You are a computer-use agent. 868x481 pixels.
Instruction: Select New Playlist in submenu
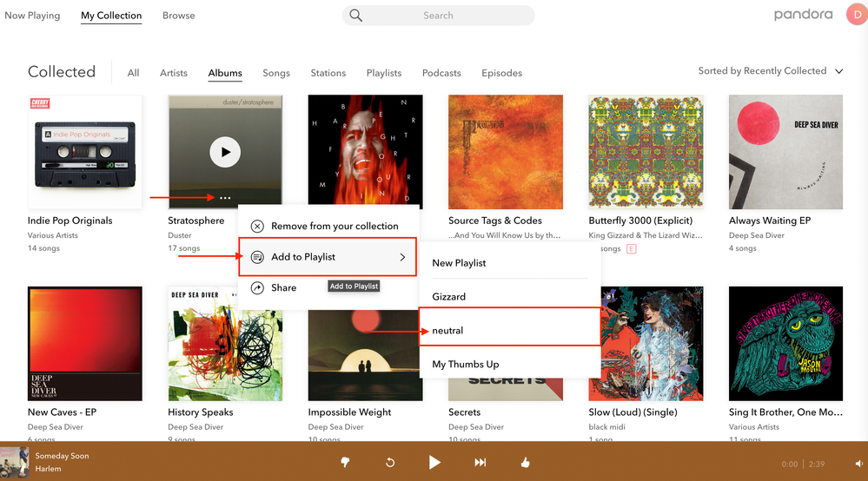click(459, 263)
